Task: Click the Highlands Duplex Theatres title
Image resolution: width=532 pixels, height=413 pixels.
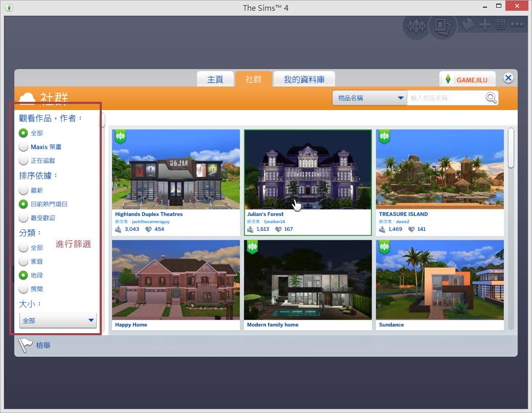Action: pyautogui.click(x=149, y=214)
